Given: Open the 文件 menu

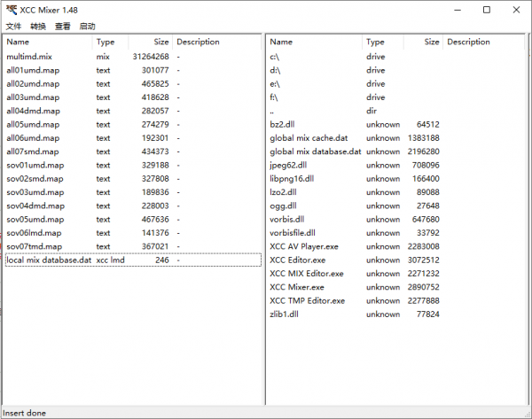Looking at the screenshot, I should click(13, 26).
